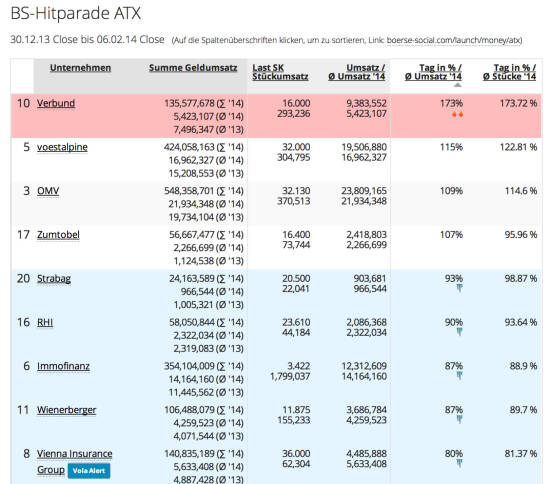Select Immofinanz total 354,104,009 (Σ '14)
This screenshot has width=550, height=484.
click(203, 367)
